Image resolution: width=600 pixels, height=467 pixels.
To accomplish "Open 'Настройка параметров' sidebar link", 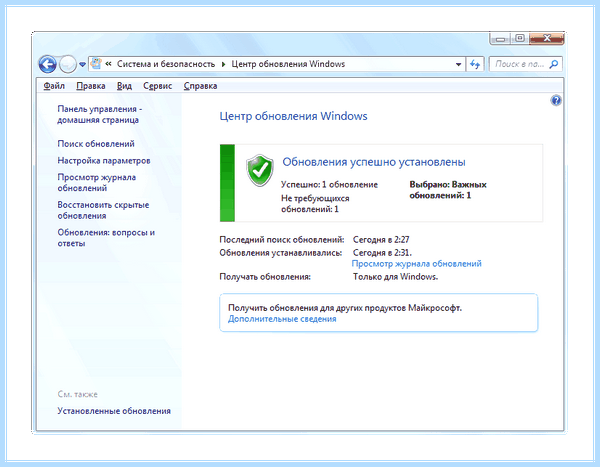I will pyautogui.click(x=104, y=160).
